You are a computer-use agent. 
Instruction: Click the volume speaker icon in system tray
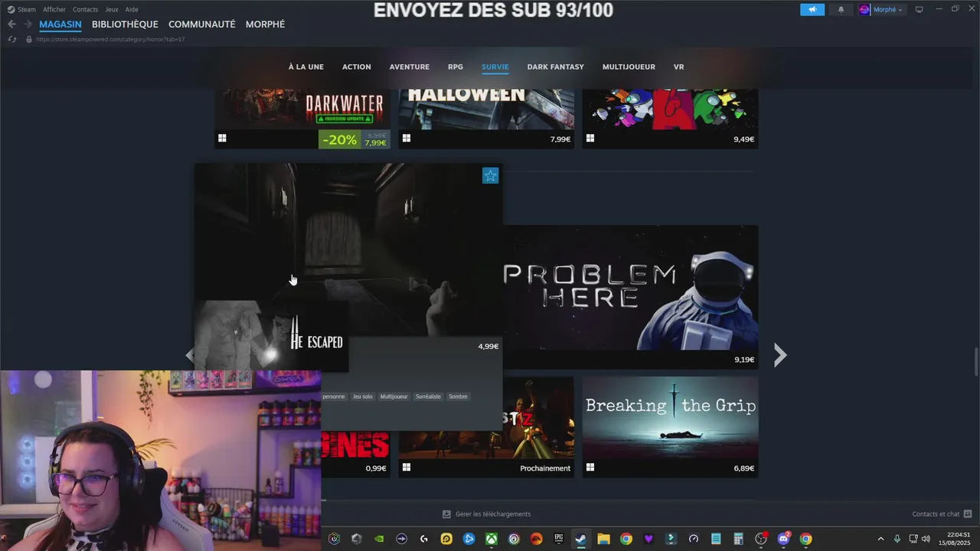(926, 539)
